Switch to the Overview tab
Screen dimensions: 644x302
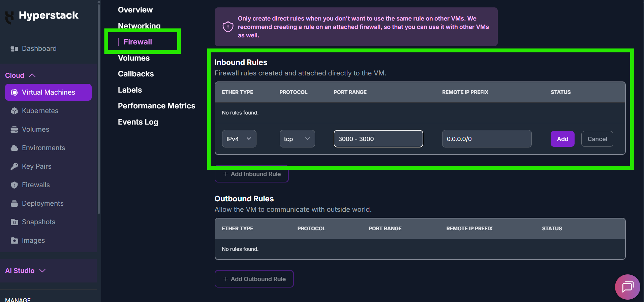pyautogui.click(x=135, y=10)
